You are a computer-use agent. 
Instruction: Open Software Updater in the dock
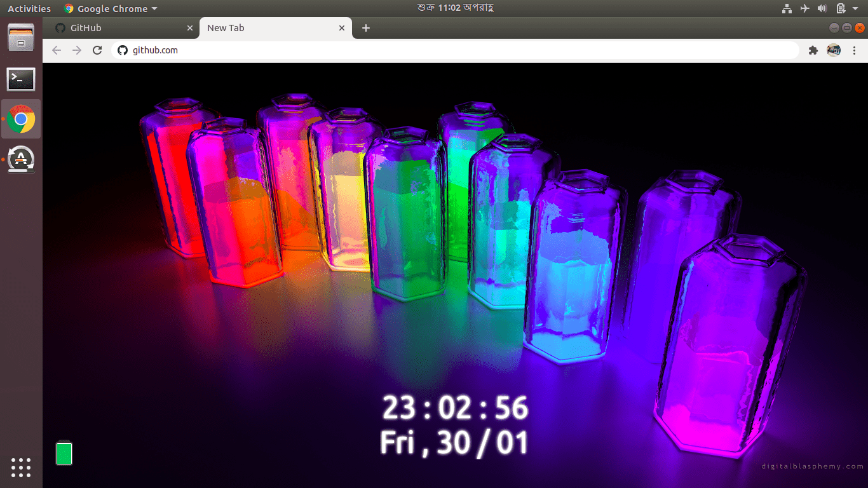[21, 159]
